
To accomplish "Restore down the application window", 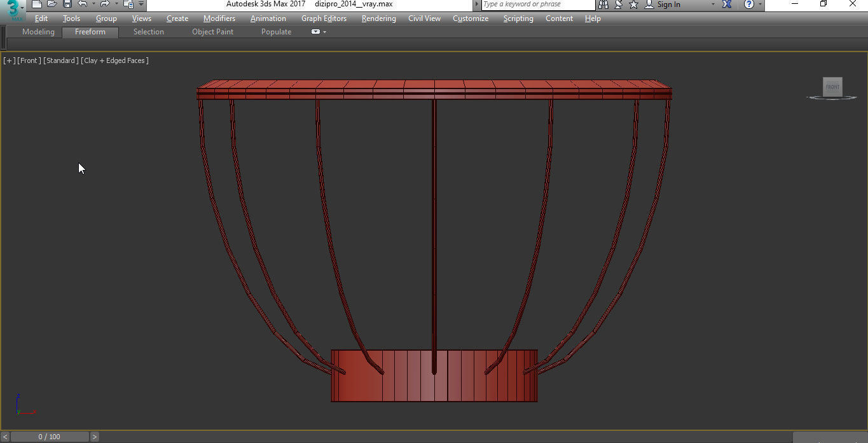I will 823,4.
